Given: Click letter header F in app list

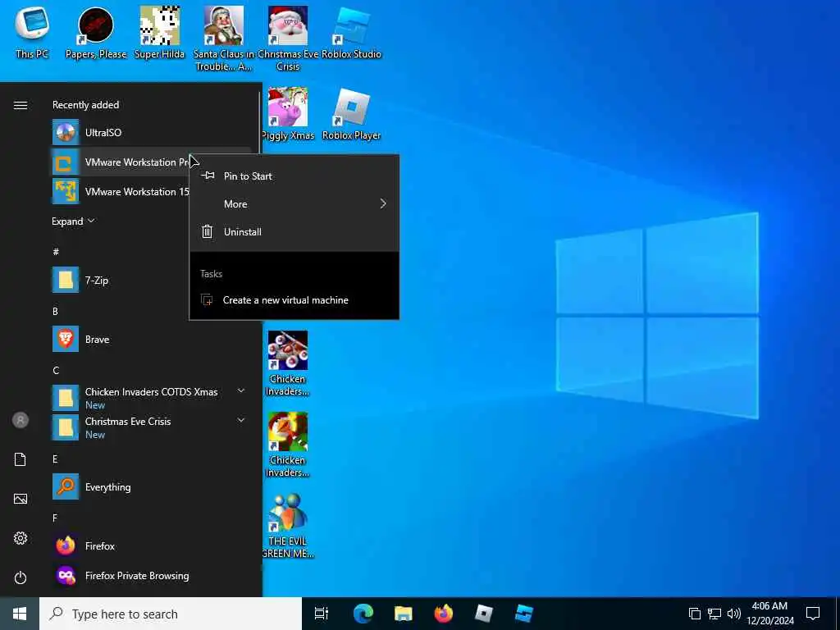Looking at the screenshot, I should point(55,518).
